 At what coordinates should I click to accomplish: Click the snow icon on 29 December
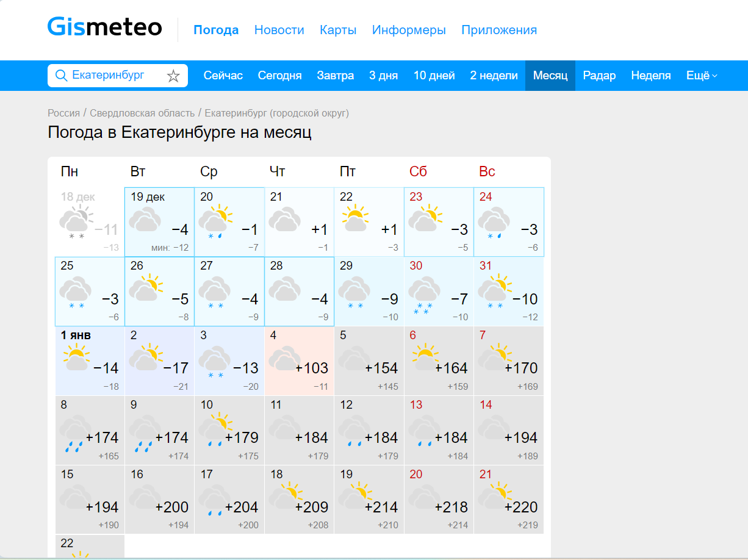pos(354,292)
